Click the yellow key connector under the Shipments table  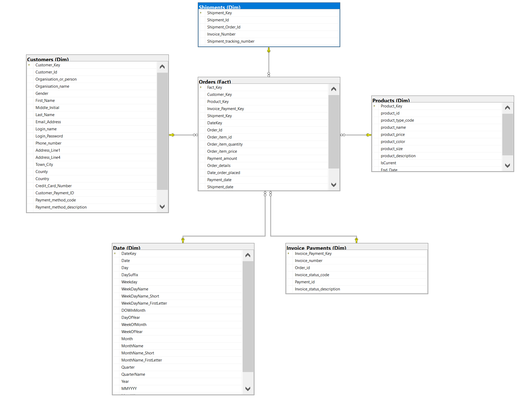coord(269,50)
